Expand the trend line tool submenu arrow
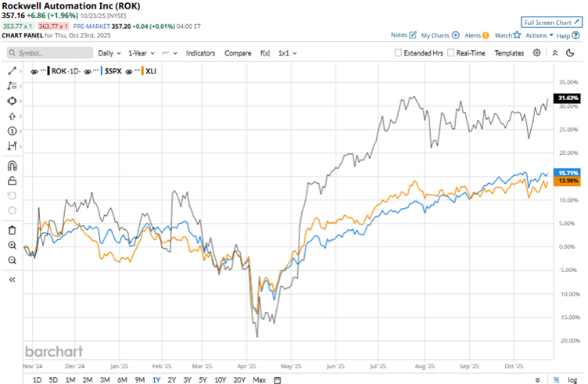This screenshot has height=384, width=588. tap(20, 71)
